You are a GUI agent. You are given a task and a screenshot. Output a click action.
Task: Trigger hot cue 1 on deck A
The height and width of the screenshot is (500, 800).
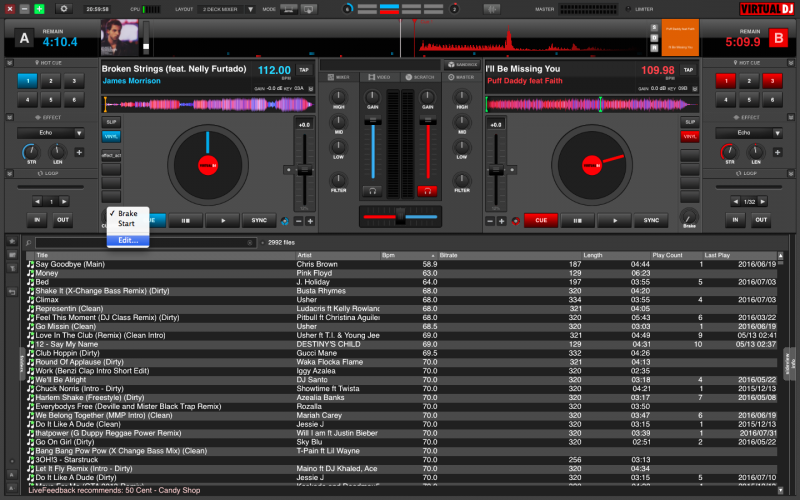[28, 81]
